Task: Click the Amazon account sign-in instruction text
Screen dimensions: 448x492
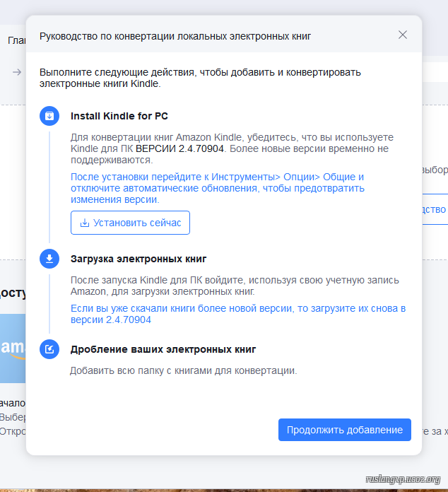Action: [235, 286]
